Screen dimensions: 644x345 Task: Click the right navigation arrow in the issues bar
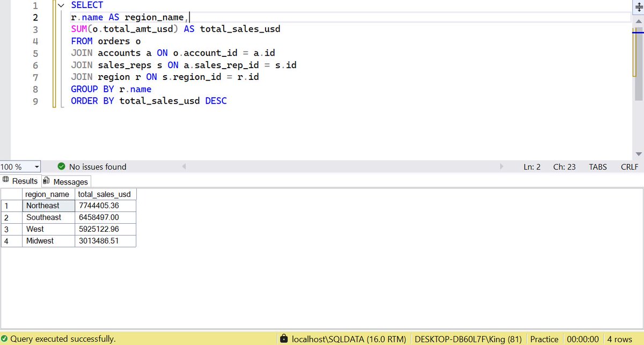click(x=501, y=167)
